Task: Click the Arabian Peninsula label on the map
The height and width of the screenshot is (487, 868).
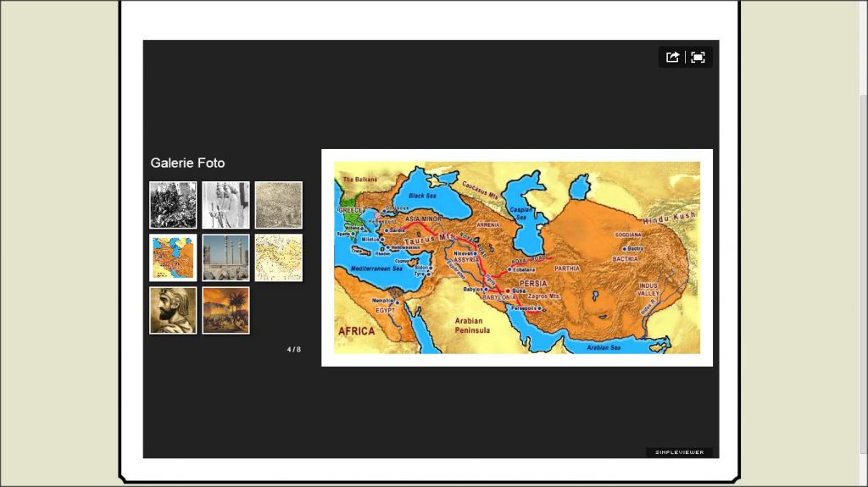Action: [468, 326]
